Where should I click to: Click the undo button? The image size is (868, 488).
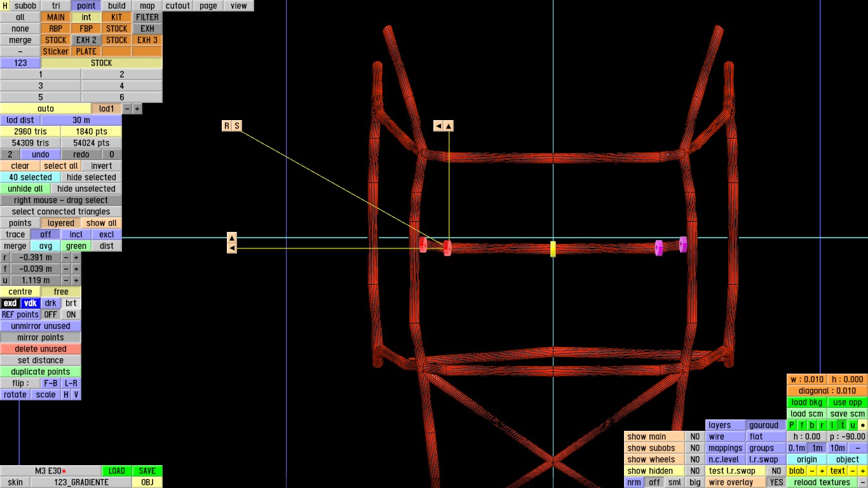point(41,154)
